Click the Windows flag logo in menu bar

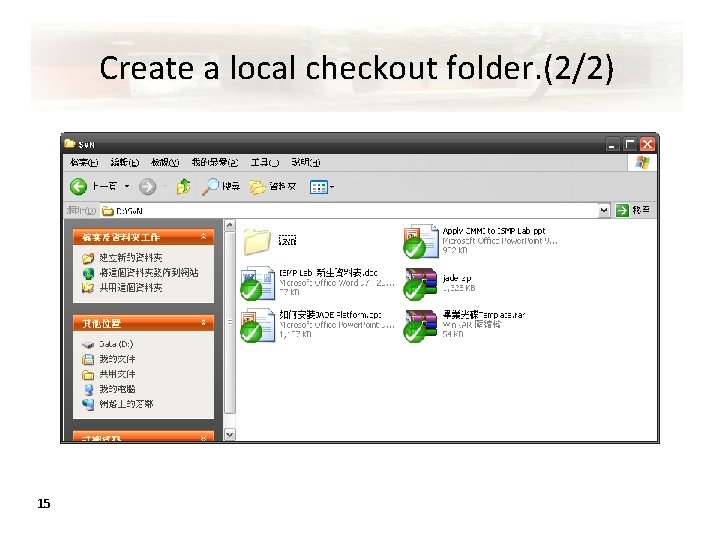[642, 163]
